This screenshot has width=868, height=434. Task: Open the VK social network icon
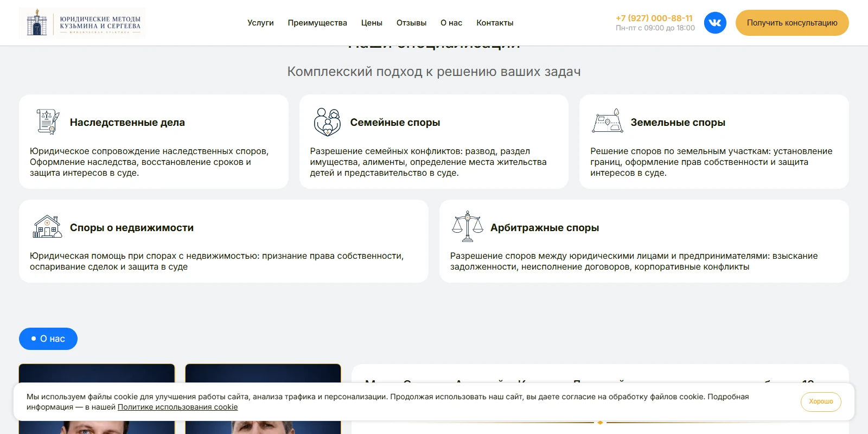(x=715, y=23)
